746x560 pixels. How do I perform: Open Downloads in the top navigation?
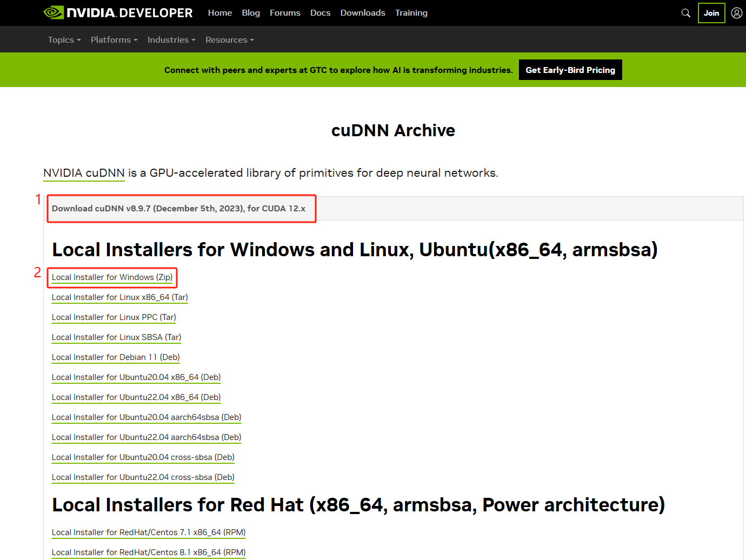[363, 13]
